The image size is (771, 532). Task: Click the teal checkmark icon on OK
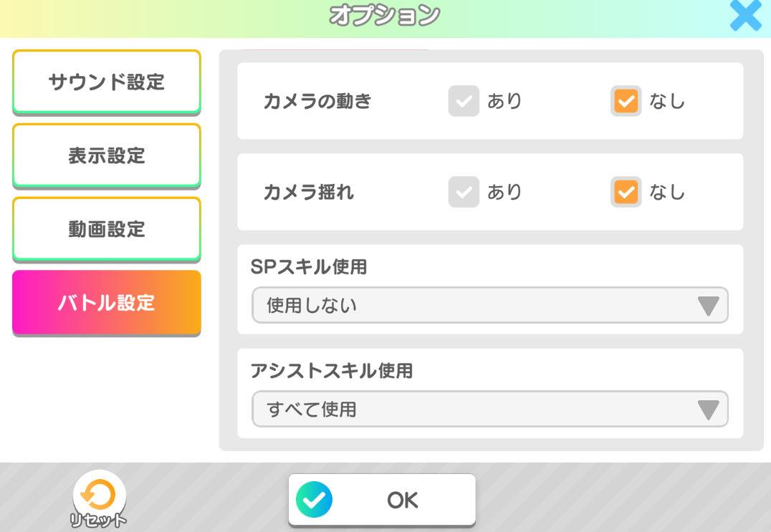[314, 500]
